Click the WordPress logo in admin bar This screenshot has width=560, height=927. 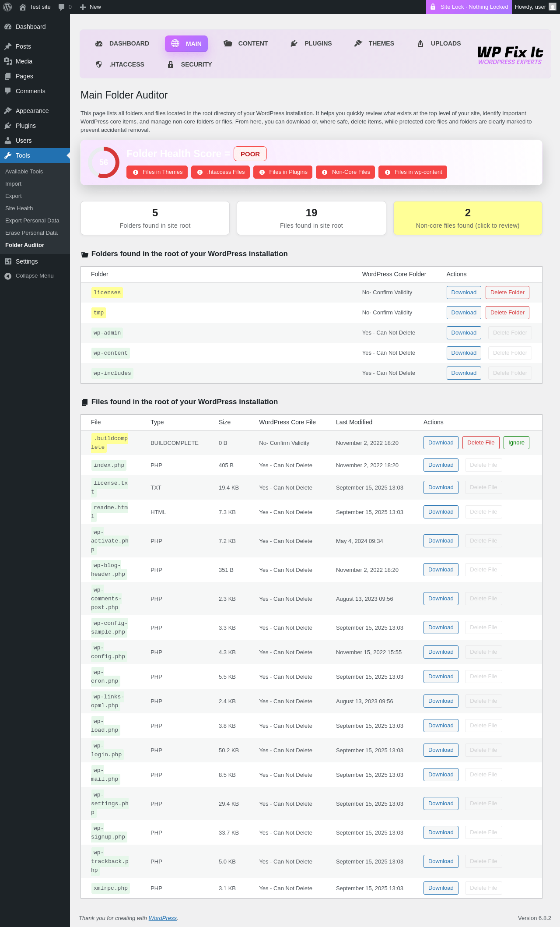click(7, 7)
